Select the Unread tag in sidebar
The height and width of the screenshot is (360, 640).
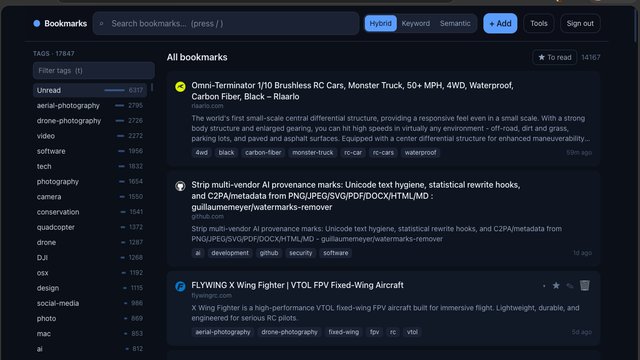point(90,90)
